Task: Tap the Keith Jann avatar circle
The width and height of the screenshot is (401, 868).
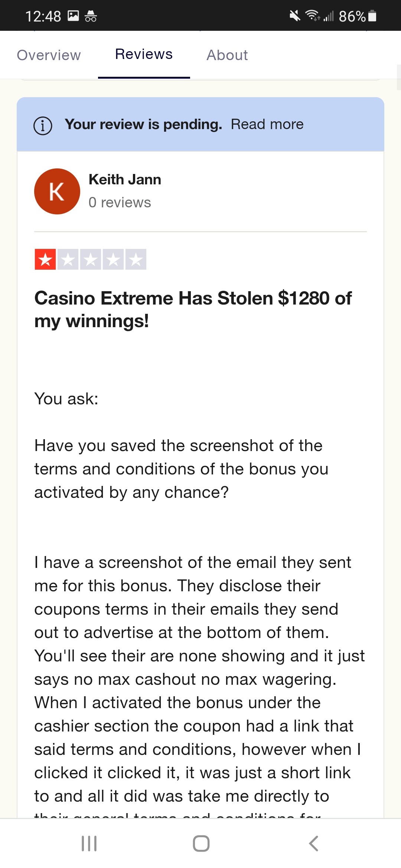Action: 57,191
